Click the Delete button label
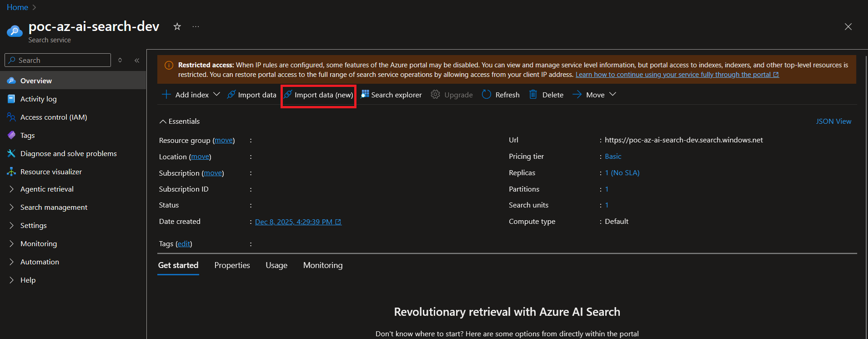The width and height of the screenshot is (868, 339). click(x=553, y=95)
